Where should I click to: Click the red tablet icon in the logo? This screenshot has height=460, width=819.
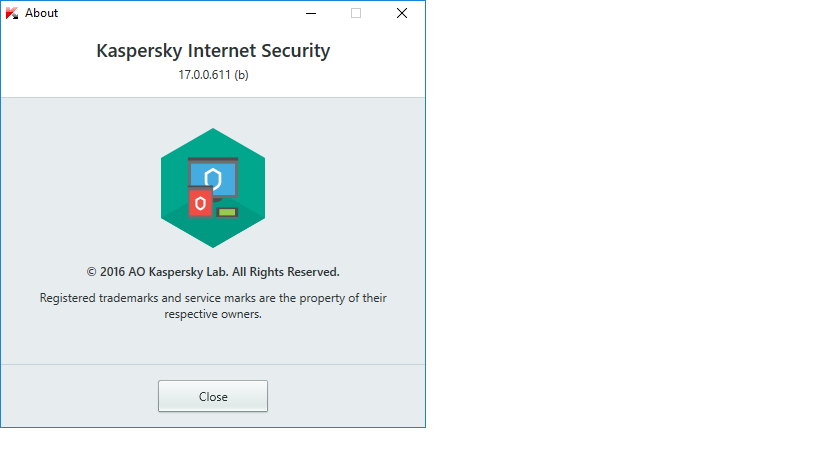coord(201,204)
